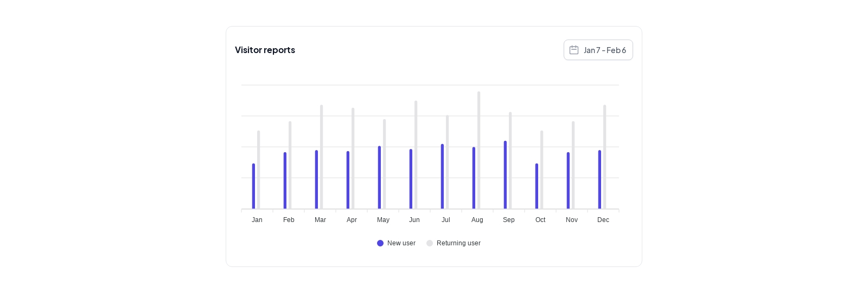
Task: Click the Mar axis label
Action: point(320,220)
